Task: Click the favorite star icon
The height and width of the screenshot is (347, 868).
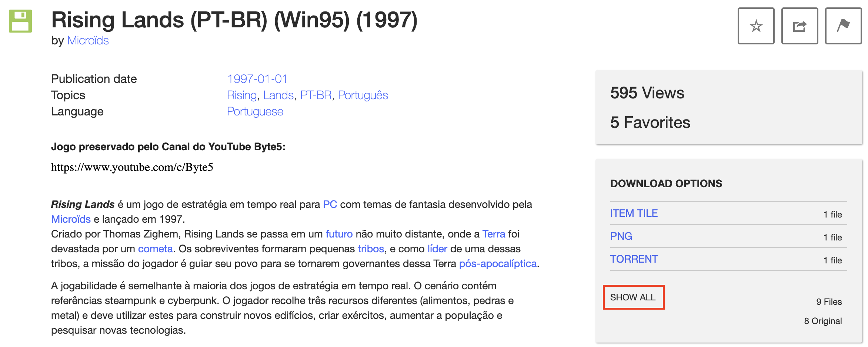Action: click(756, 26)
